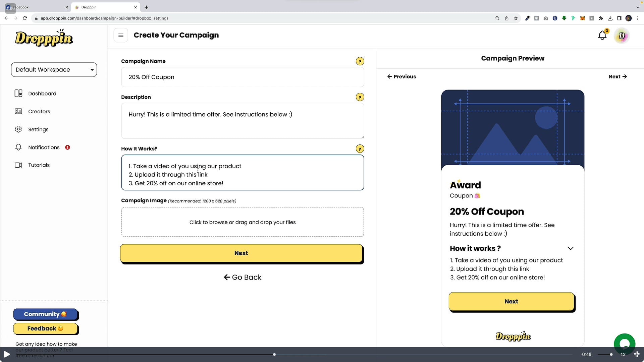Viewport: 644px width, 362px height.
Task: Click the Campaign Image upload area
Action: 243,222
